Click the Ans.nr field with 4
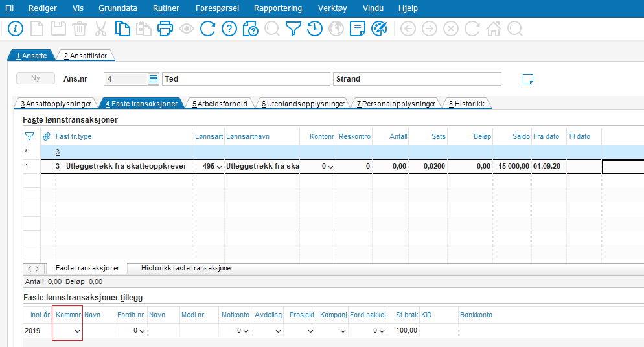 pyautogui.click(x=126, y=79)
